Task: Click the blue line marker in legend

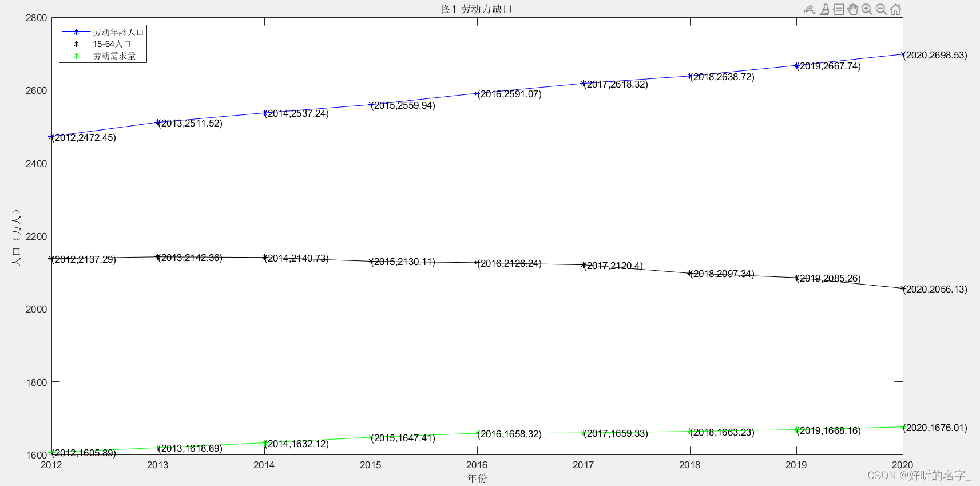Action: [x=76, y=32]
